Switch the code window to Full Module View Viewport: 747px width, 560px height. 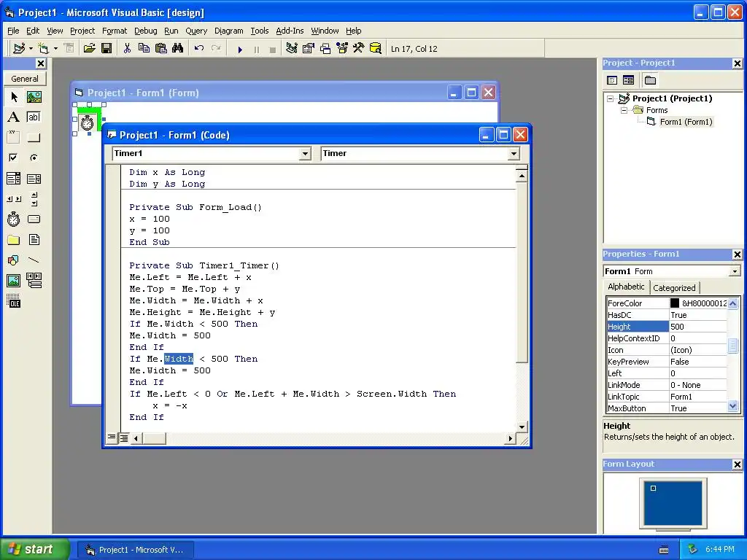[x=123, y=437]
